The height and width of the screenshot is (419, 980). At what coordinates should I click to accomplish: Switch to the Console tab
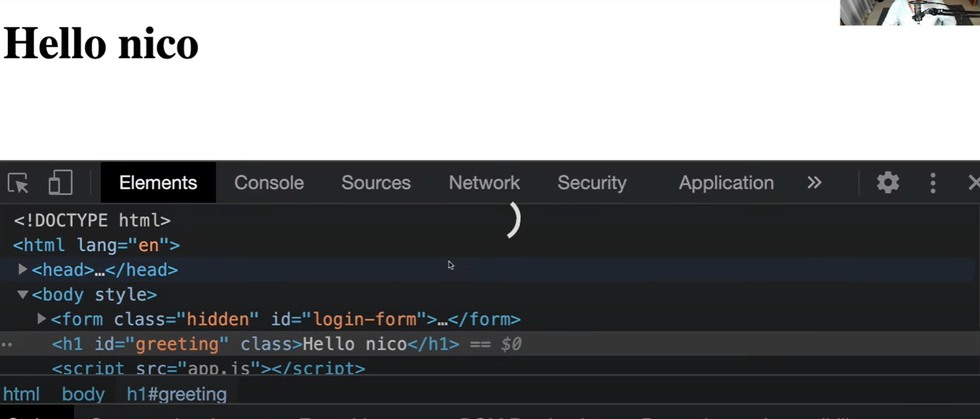point(269,182)
